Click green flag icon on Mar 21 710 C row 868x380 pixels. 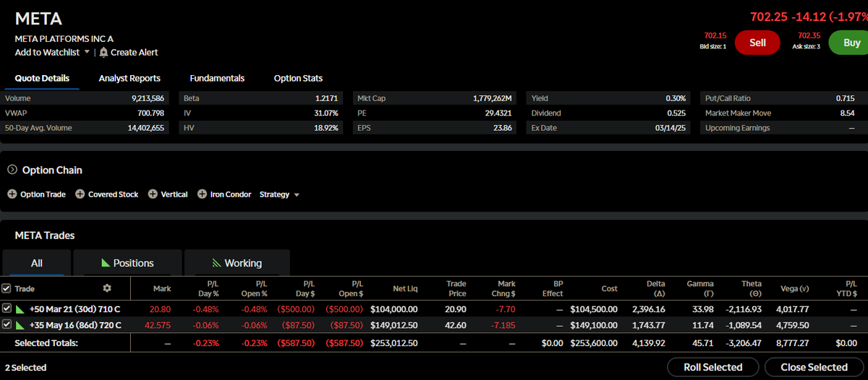pyautogui.click(x=20, y=308)
